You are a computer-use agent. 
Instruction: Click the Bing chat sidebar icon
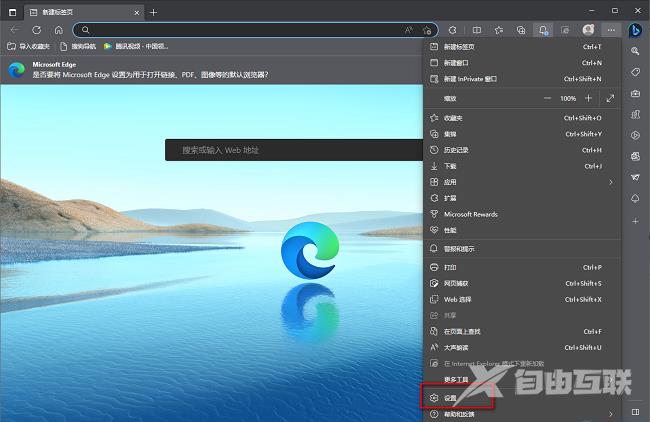(634, 30)
